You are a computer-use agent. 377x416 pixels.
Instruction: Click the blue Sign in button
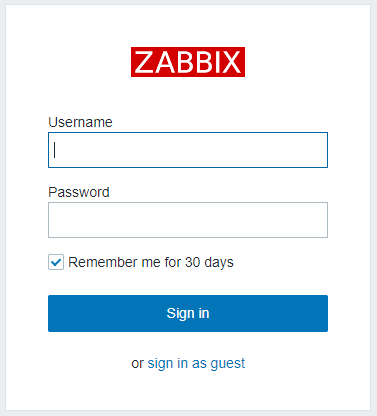(x=188, y=313)
